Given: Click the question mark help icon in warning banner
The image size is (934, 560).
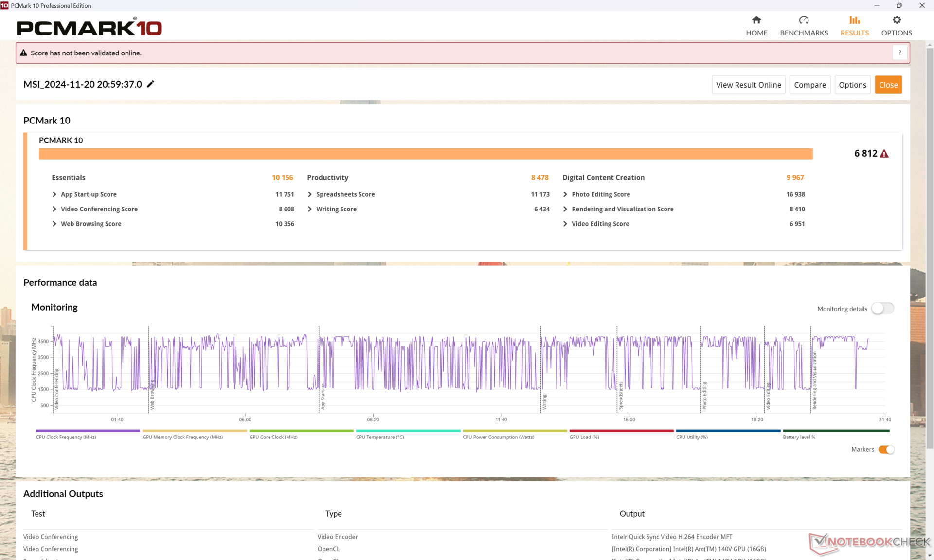Looking at the screenshot, I should [900, 53].
